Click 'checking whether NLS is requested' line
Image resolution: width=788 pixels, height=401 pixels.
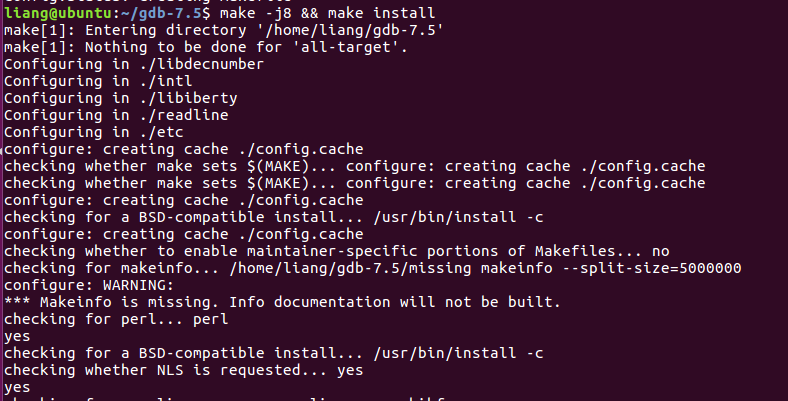pos(183,371)
